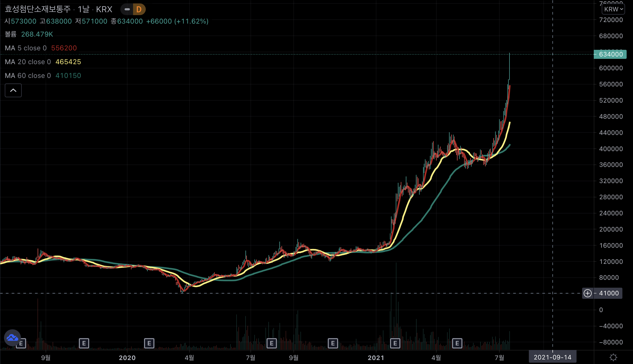Image resolution: width=633 pixels, height=364 pixels.
Task: Click the orange D delayed-data badge
Action: [139, 10]
